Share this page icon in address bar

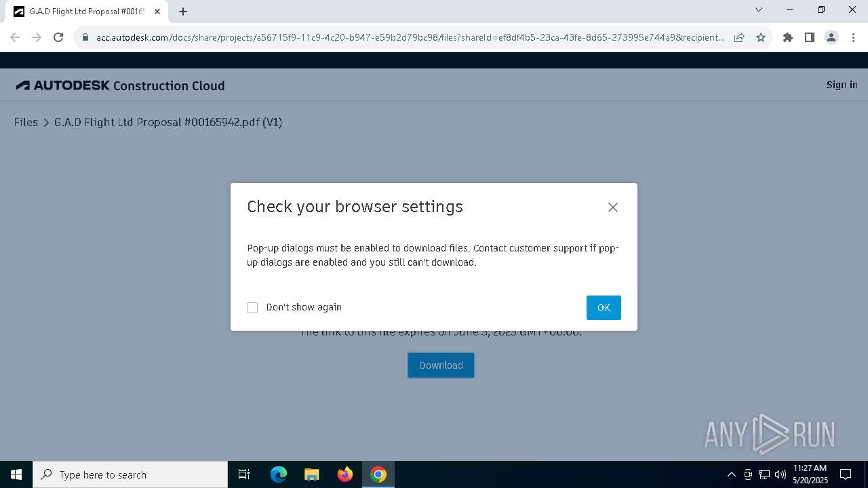(739, 37)
